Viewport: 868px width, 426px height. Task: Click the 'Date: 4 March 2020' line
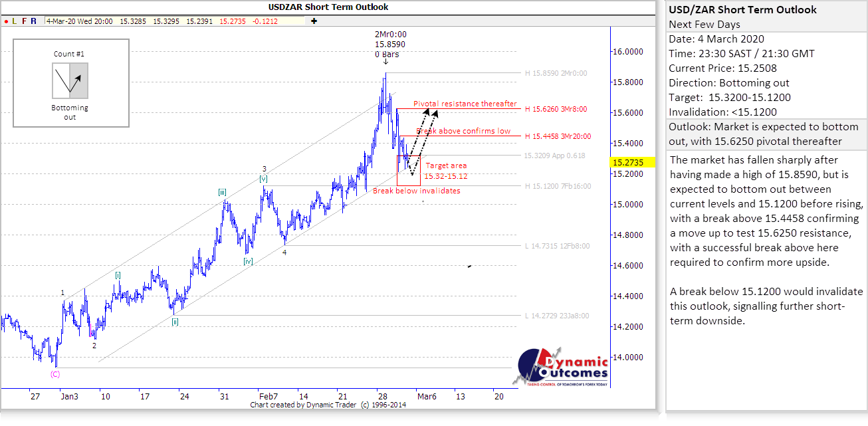click(x=716, y=39)
